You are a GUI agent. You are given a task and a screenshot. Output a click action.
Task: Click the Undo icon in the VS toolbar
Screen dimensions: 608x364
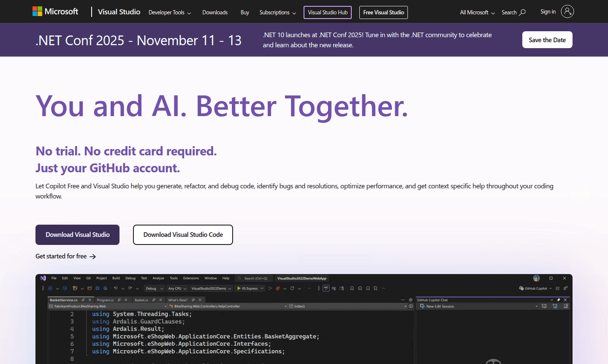[116, 289]
